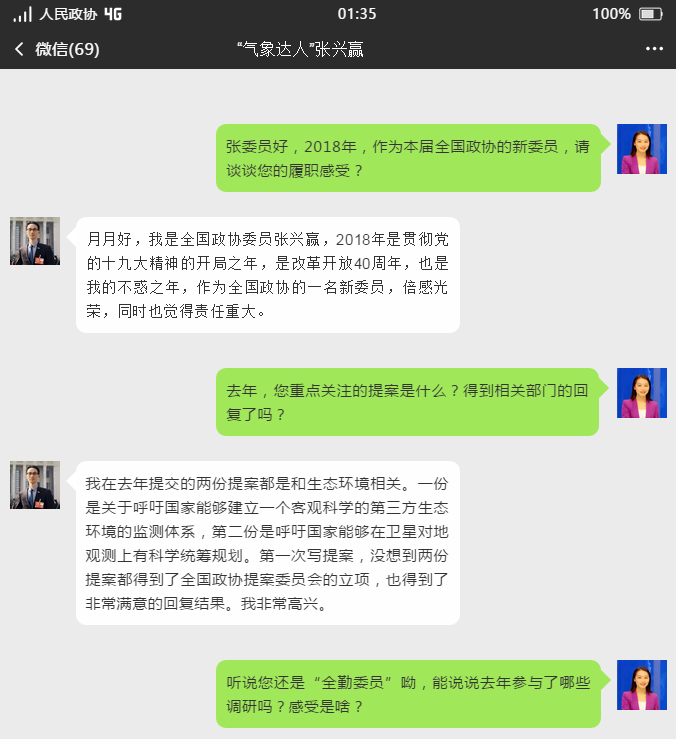Tap the battery icon in status bar
Viewport: 676px width, 739px height.
(651, 14)
